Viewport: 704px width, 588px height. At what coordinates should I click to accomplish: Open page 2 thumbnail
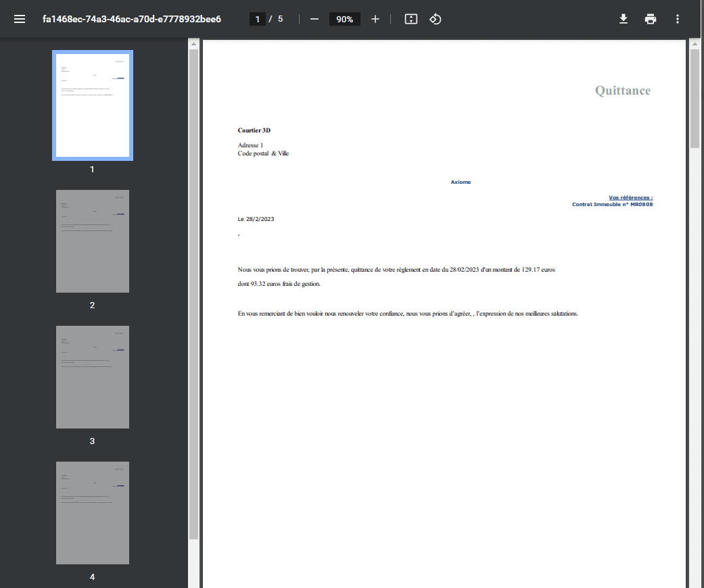[93, 241]
